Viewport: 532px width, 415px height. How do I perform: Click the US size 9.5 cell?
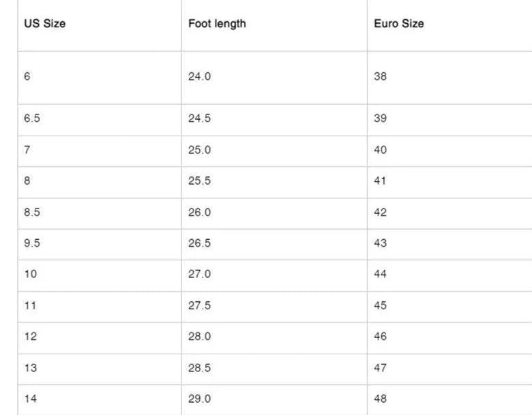coord(32,243)
